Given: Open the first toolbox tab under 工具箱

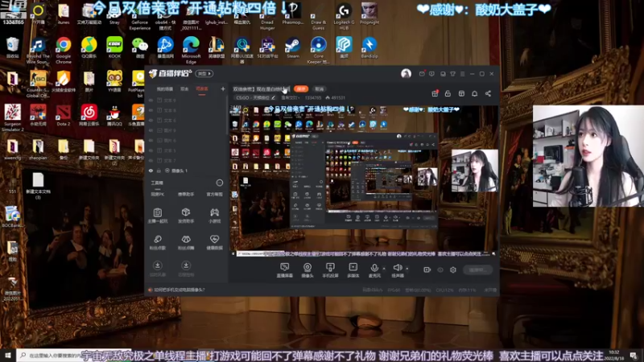Looking at the screenshot, I should 157,194.
